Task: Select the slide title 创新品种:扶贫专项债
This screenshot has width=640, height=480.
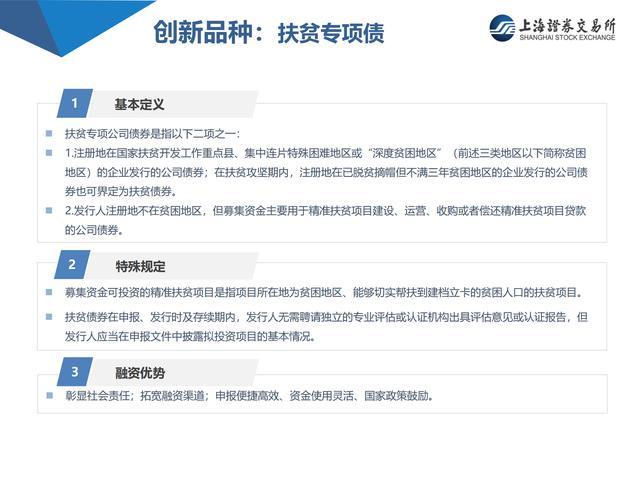Action: pos(269,32)
